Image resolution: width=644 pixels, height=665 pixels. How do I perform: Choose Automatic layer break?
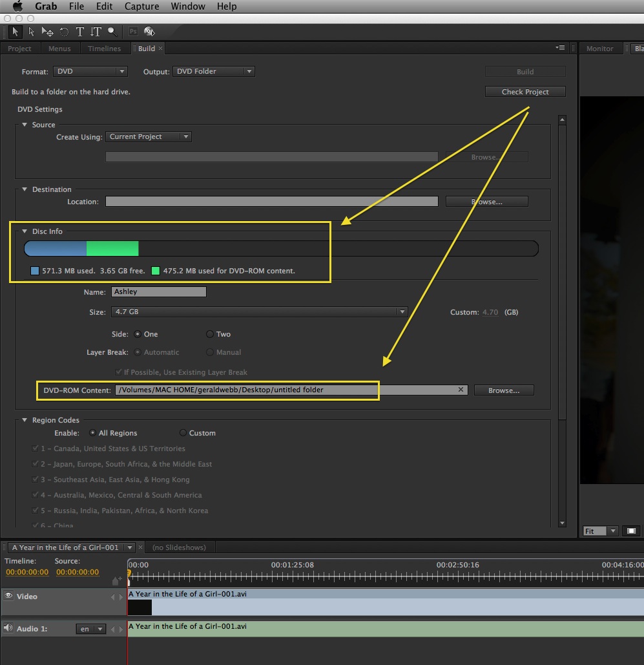click(138, 352)
